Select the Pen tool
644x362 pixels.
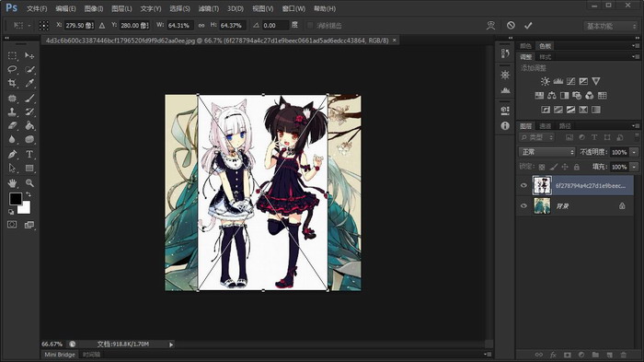point(12,154)
